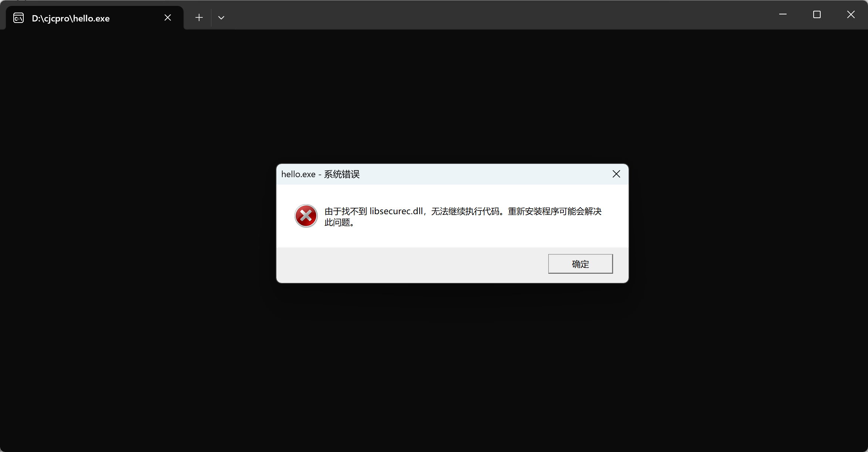Screen dimensions: 868x452
Task: Click the console icon on the tab
Action: pyautogui.click(x=18, y=18)
